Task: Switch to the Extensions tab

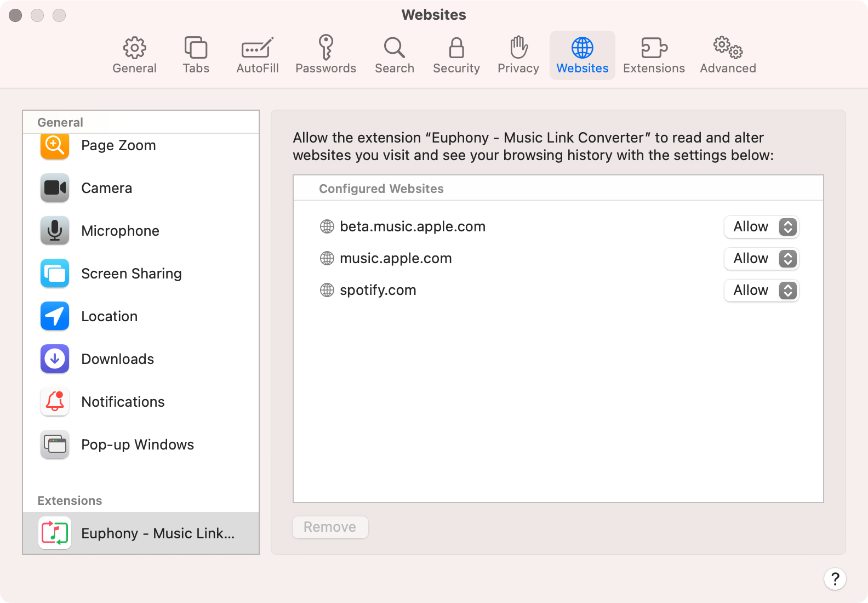Action: [654, 55]
